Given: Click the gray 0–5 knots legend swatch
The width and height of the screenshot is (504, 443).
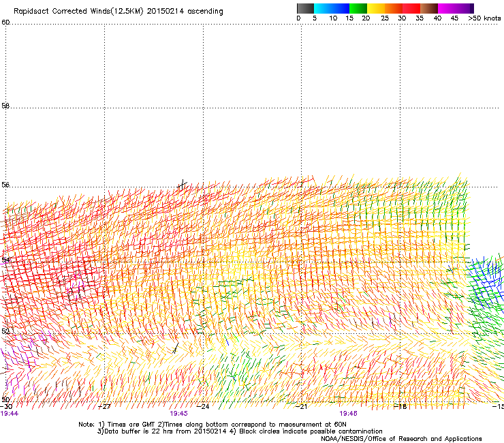Looking at the screenshot, I should point(305,8).
